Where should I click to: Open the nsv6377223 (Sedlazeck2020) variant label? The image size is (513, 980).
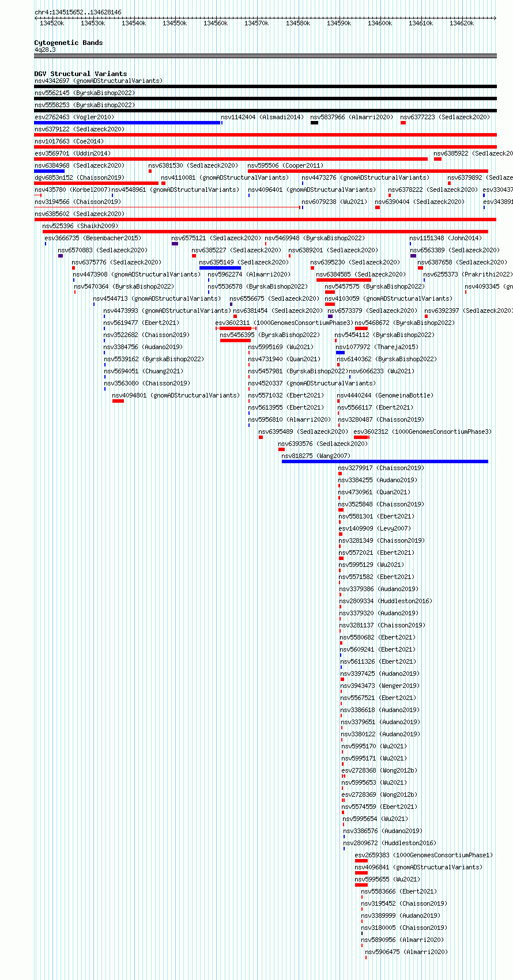click(445, 117)
